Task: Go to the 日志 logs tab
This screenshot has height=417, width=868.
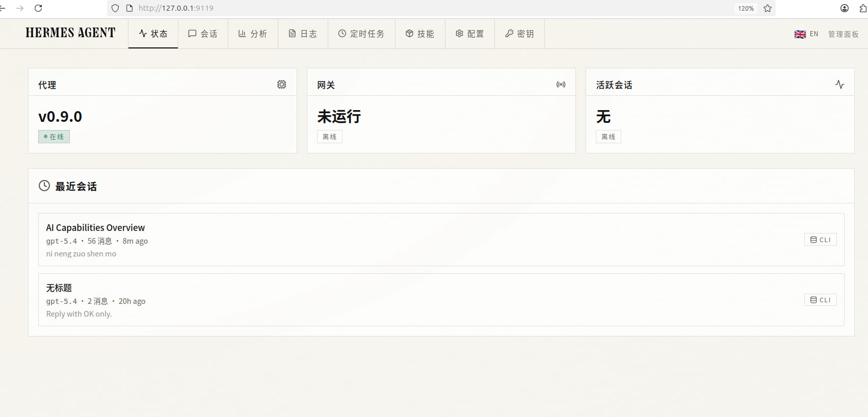Action: pyautogui.click(x=303, y=34)
